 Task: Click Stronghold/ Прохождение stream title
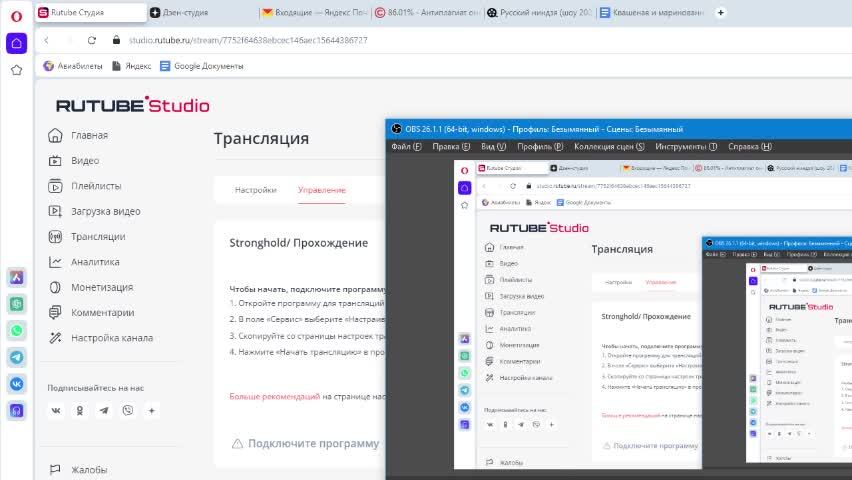(x=298, y=243)
